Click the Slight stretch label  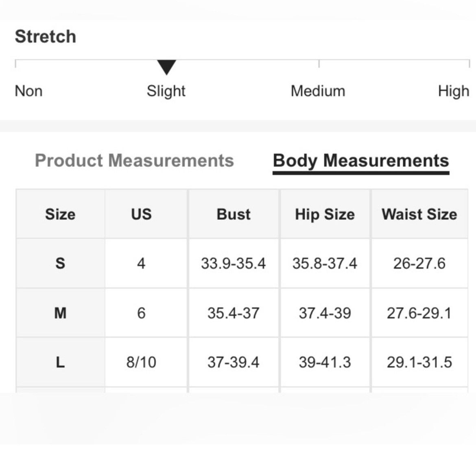(x=166, y=91)
